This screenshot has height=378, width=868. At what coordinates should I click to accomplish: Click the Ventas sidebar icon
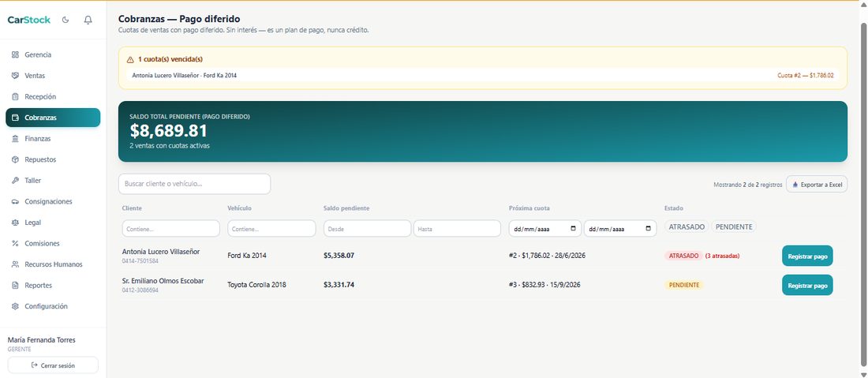(x=16, y=76)
